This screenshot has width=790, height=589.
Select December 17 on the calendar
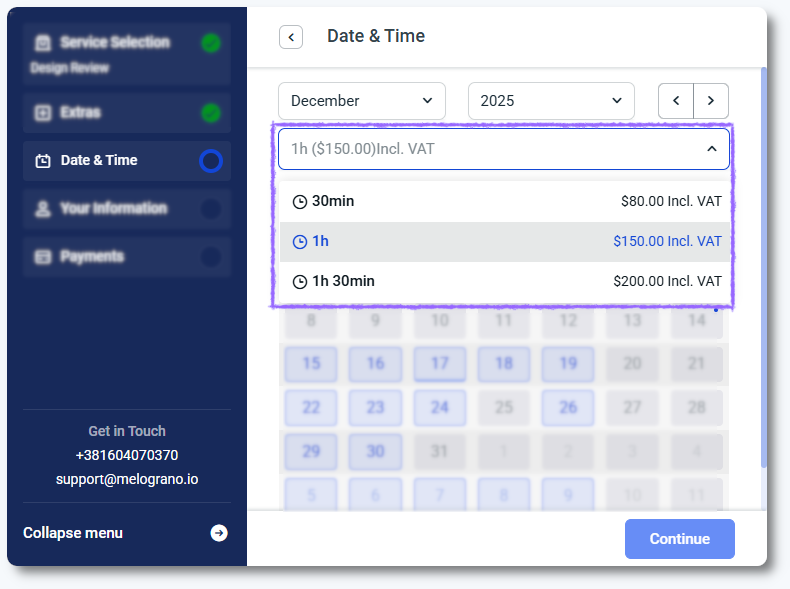point(439,363)
